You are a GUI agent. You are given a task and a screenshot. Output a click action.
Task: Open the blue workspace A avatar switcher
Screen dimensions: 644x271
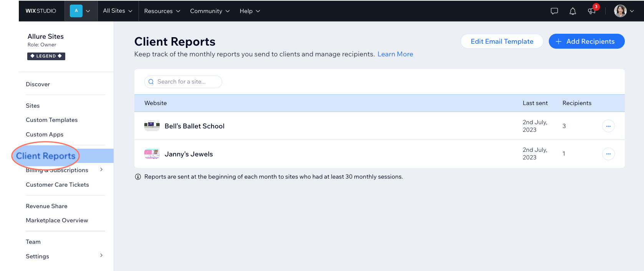click(x=80, y=11)
